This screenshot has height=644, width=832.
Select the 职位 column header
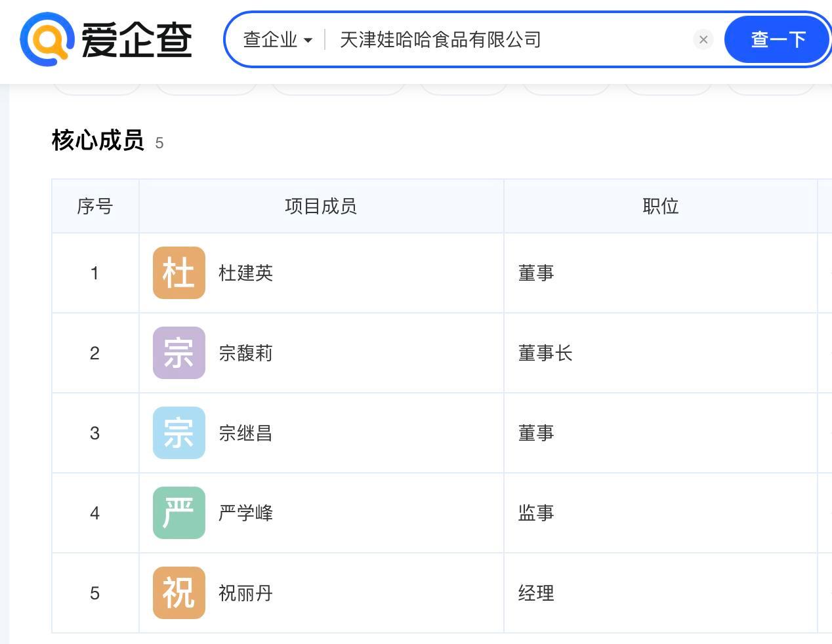661,206
